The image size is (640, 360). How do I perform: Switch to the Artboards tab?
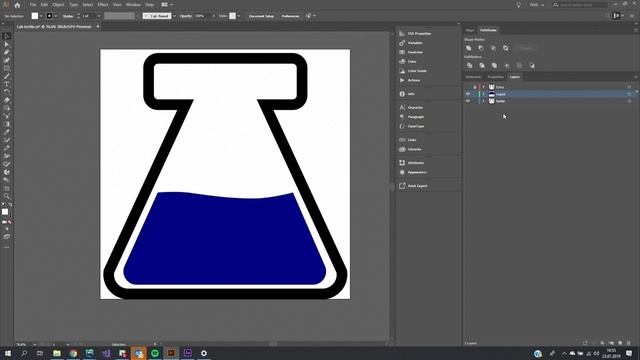pos(473,77)
